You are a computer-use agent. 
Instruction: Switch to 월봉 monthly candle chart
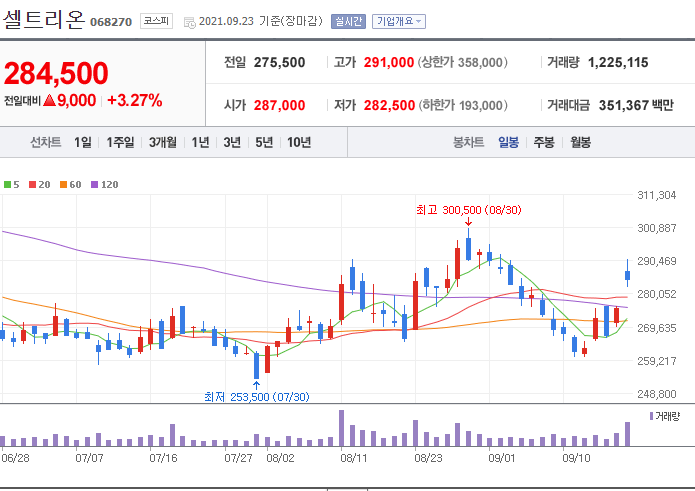581,142
